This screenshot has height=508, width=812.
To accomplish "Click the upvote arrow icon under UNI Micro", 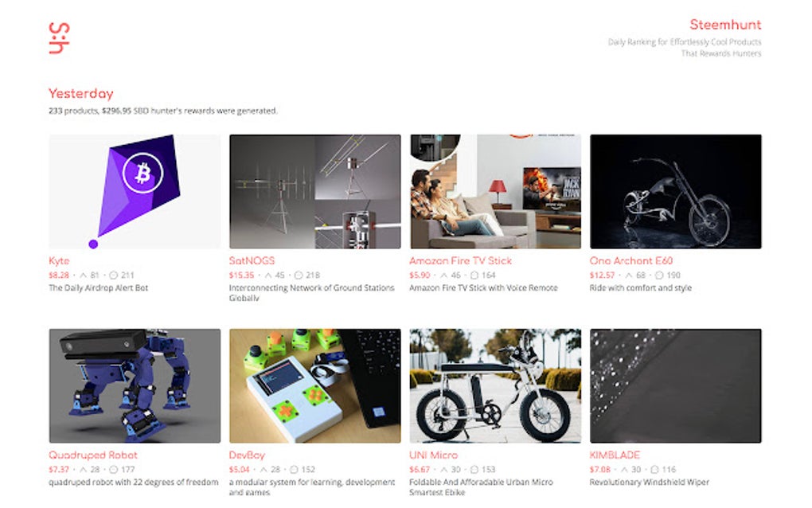I will (x=443, y=469).
